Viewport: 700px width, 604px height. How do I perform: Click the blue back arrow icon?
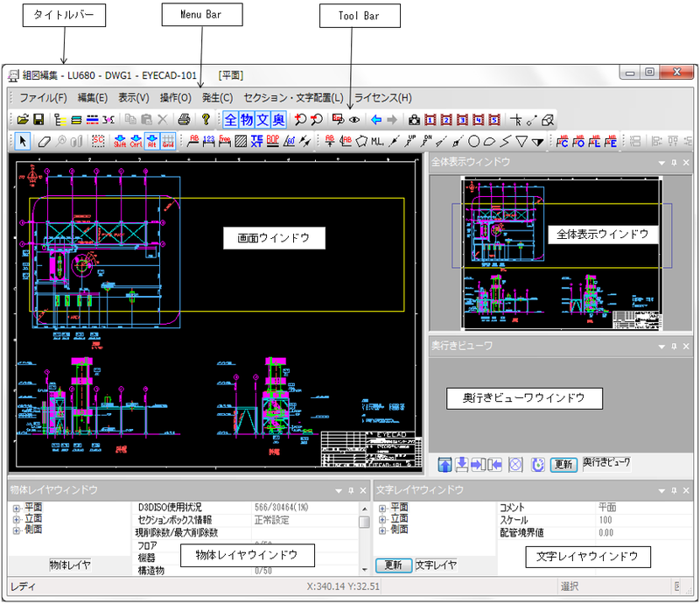coord(376,119)
